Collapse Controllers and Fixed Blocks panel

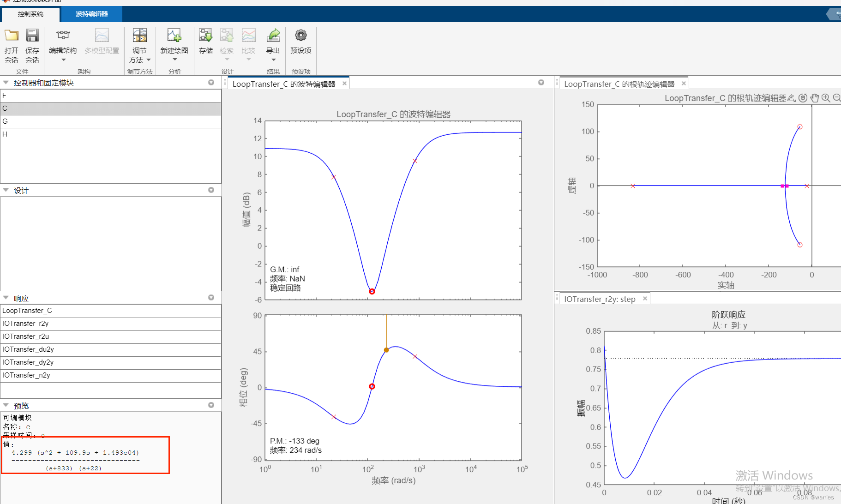(x=6, y=83)
